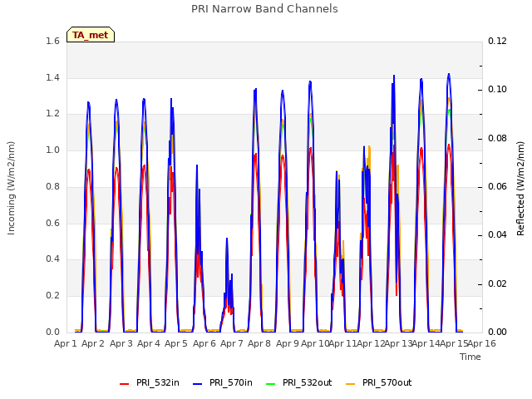Click the 0.12 right axis value

pos(497,41)
